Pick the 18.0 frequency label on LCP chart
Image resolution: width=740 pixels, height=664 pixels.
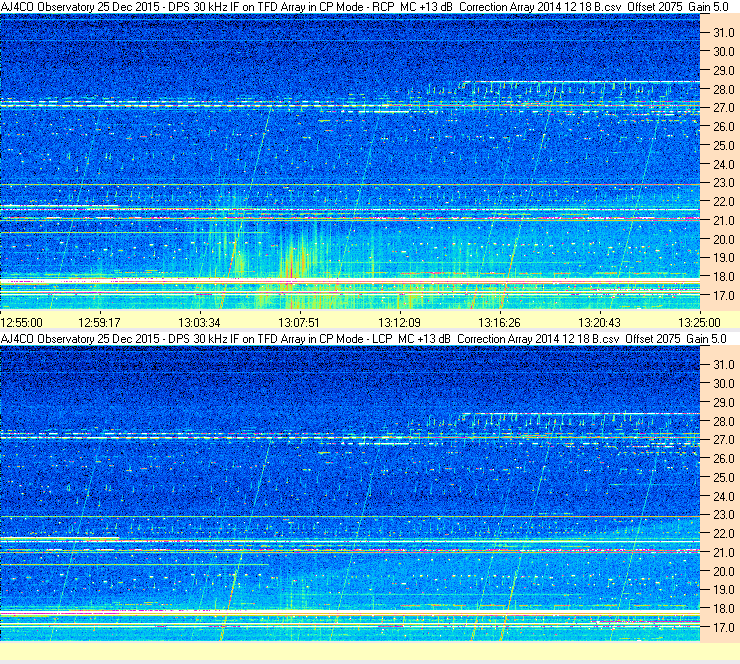point(723,609)
